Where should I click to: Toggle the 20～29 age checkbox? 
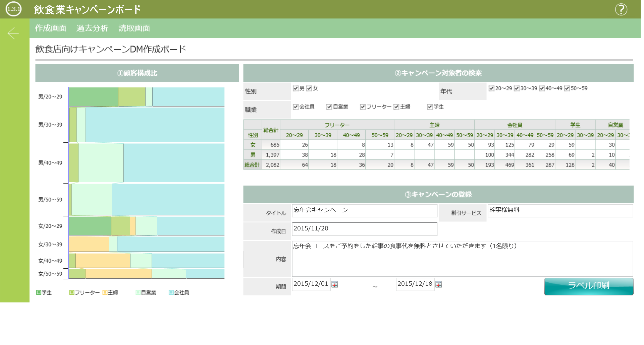click(x=491, y=88)
